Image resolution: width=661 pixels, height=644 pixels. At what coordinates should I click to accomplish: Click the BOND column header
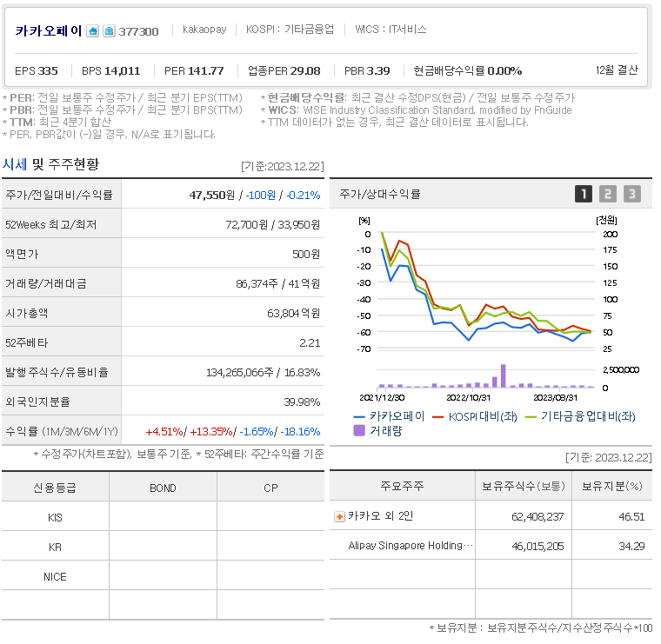(163, 488)
